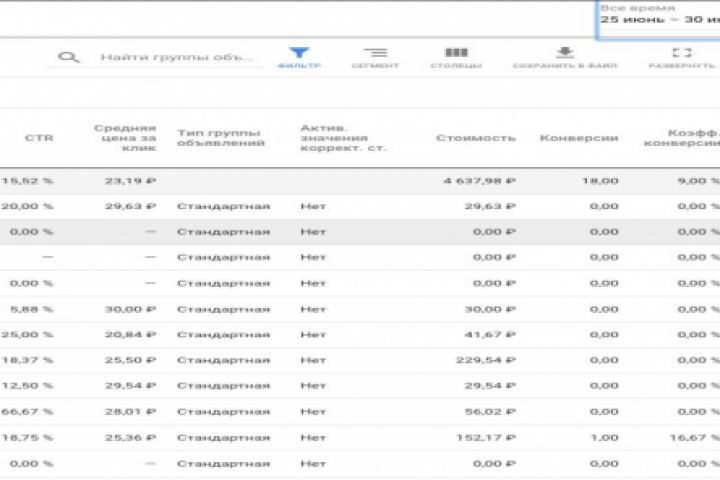Image resolution: width=720 pixels, height=480 pixels.
Task: Select cost value 152,17 ₽
Action: pyautogui.click(x=486, y=437)
